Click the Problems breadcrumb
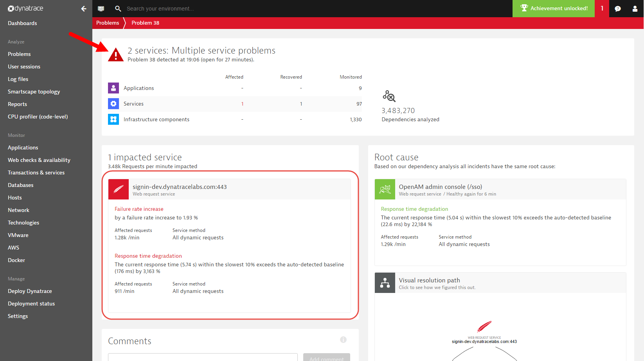644x361 pixels. [108, 23]
